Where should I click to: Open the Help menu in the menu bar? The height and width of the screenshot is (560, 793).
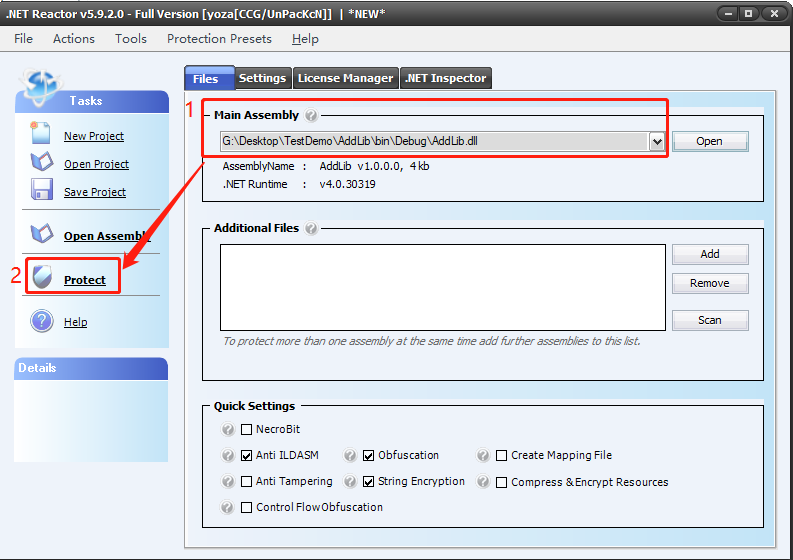(x=305, y=39)
